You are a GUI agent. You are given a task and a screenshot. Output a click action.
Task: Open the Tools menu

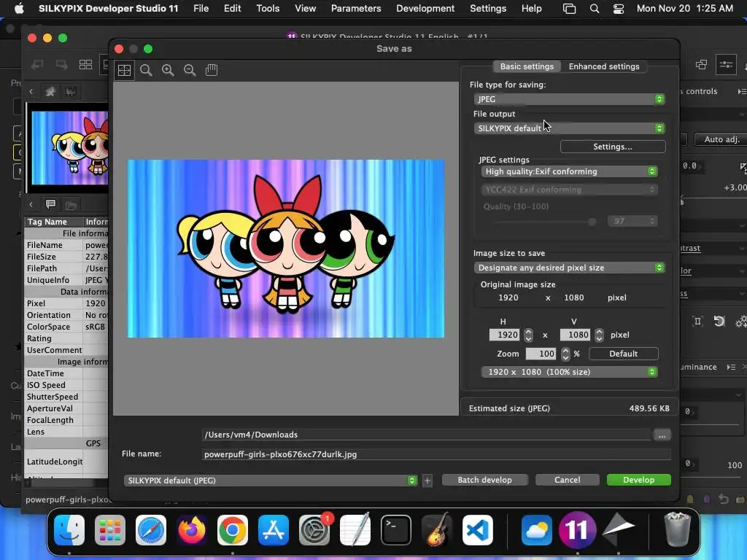click(x=268, y=9)
